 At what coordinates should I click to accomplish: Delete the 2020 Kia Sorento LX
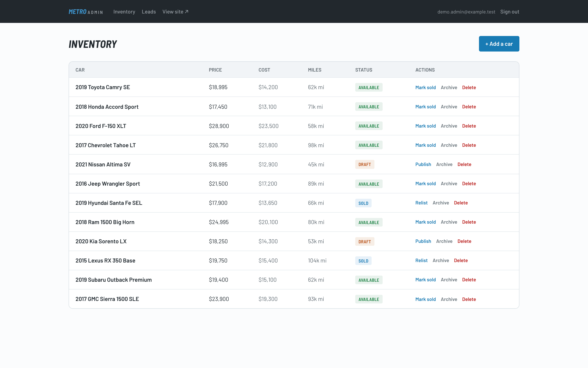(464, 241)
